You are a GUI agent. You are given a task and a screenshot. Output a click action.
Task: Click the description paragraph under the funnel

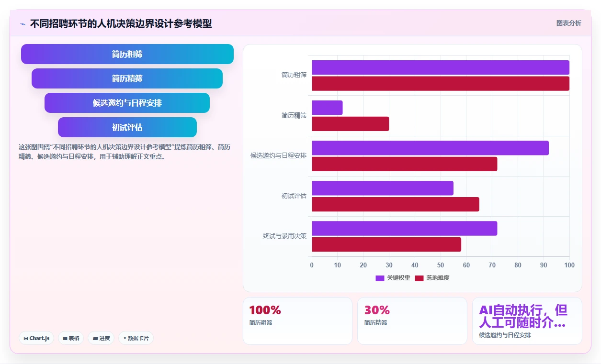point(125,152)
